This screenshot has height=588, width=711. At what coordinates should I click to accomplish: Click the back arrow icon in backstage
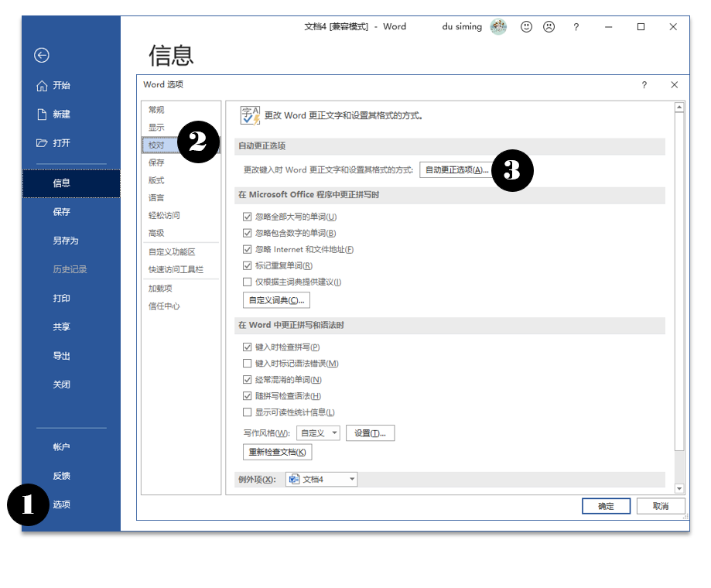tap(42, 55)
